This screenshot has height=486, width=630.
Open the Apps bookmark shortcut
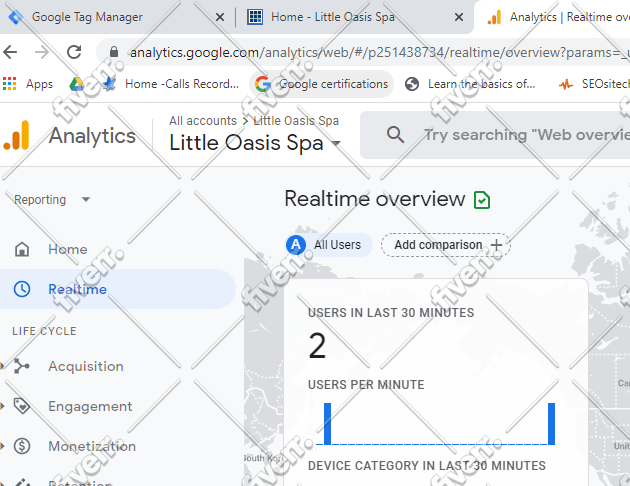pos(27,84)
